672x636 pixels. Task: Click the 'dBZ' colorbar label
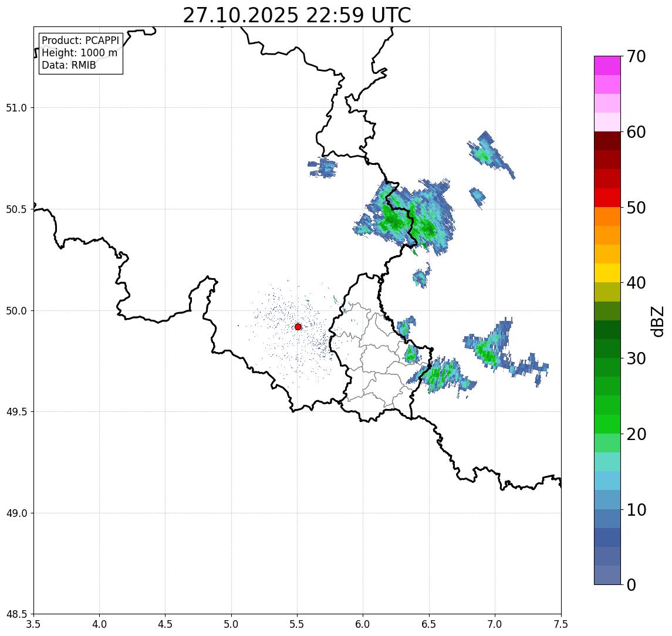point(657,322)
